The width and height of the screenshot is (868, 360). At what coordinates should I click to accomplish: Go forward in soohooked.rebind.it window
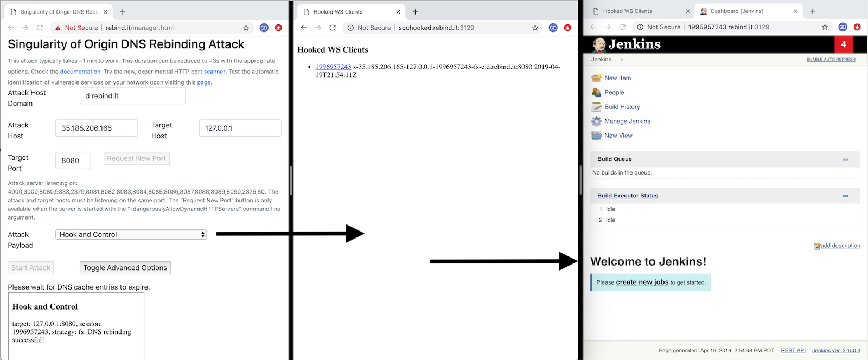coord(318,28)
